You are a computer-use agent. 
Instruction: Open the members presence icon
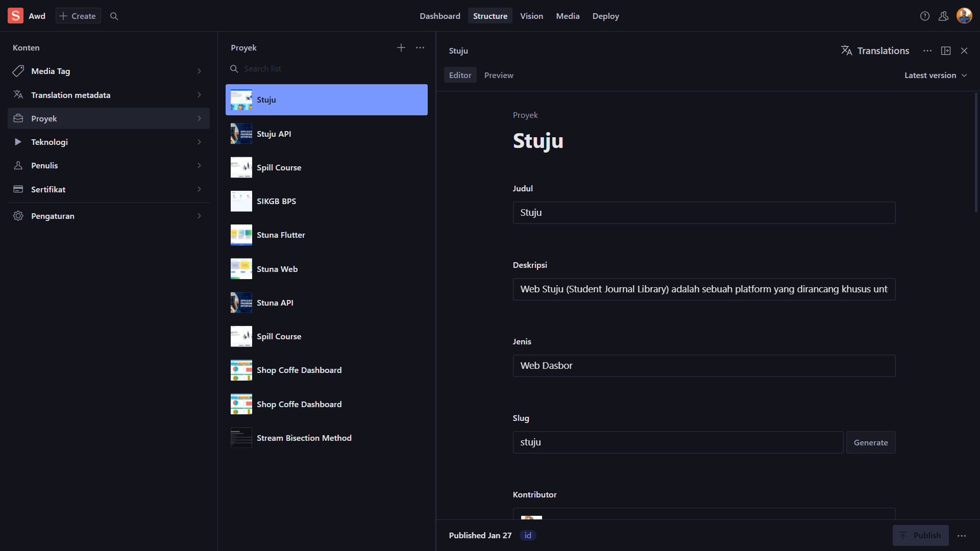point(944,16)
